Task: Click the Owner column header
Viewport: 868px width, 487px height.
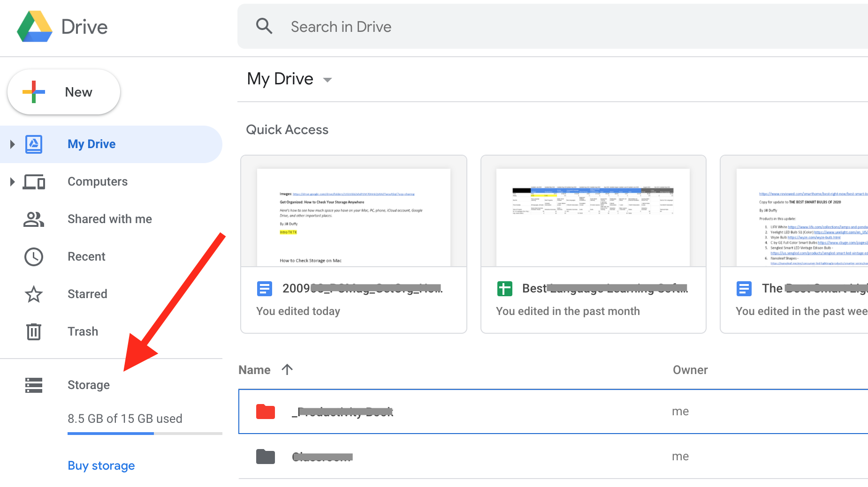Action: click(x=690, y=370)
